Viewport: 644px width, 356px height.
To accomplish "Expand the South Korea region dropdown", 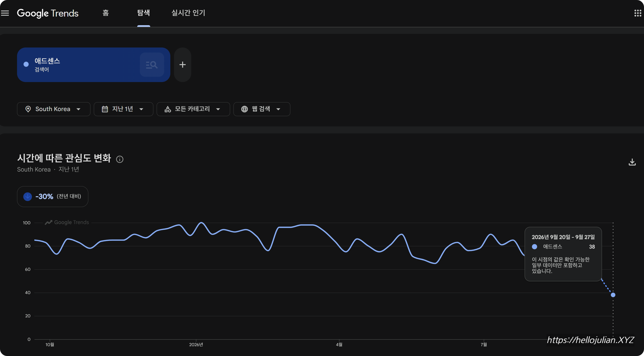I will [54, 109].
